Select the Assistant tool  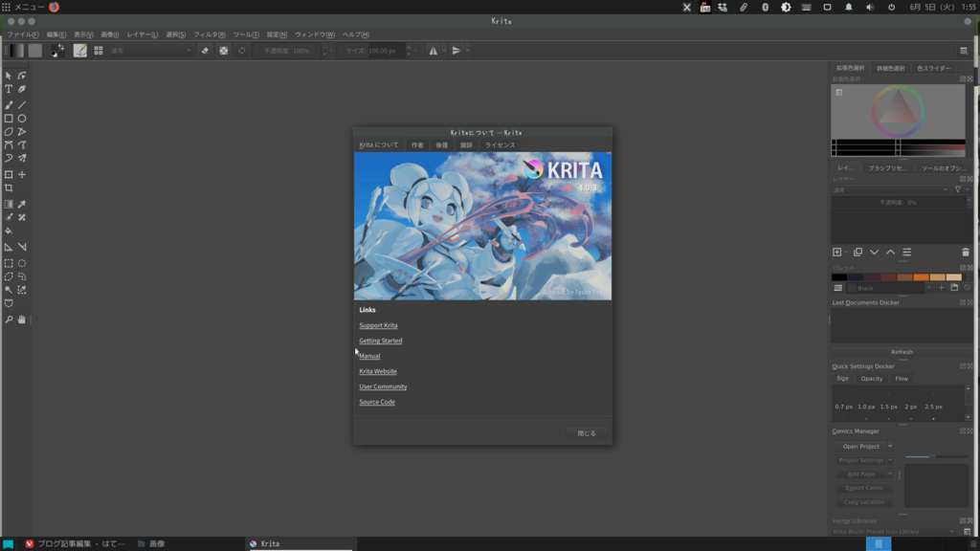click(x=9, y=248)
